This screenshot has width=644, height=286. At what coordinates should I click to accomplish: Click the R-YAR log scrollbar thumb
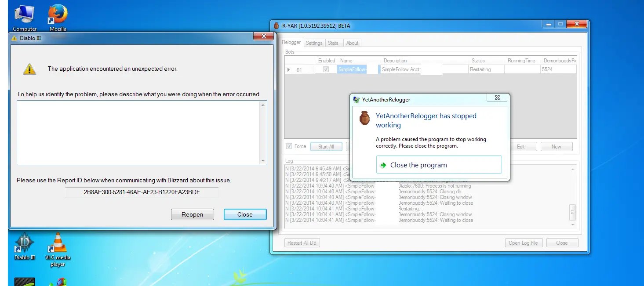tap(572, 212)
